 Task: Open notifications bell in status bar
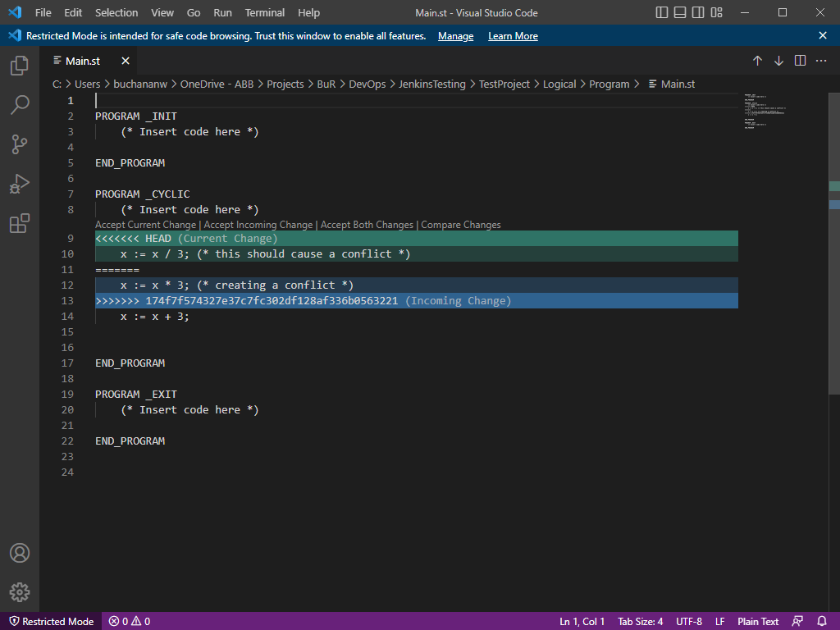pyautogui.click(x=822, y=622)
